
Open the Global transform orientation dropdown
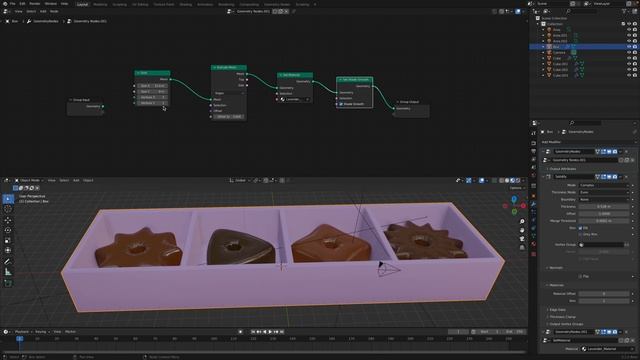click(240, 180)
